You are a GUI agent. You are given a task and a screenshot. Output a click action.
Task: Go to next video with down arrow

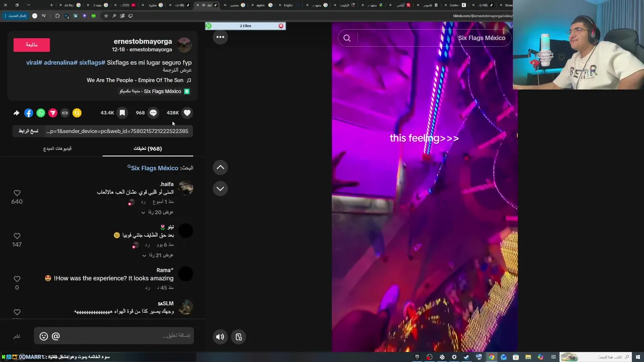pyautogui.click(x=220, y=189)
